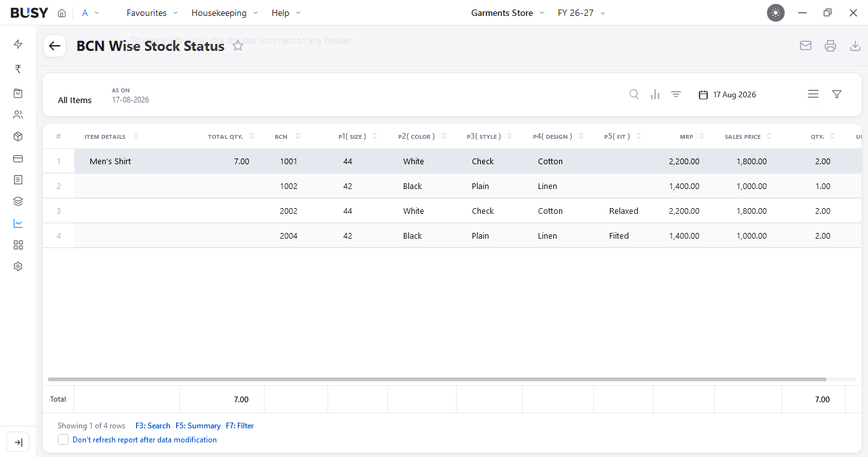Click the home icon in top bar

pos(62,13)
